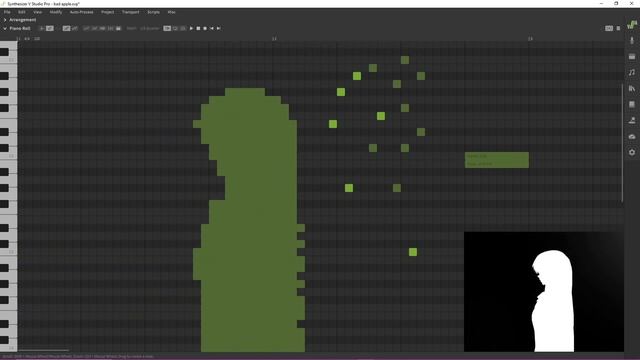
Task: Select the wide note with lyric text
Action: (x=497, y=160)
